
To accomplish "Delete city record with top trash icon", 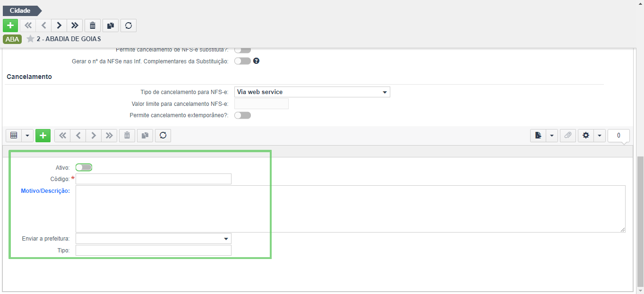I will pyautogui.click(x=93, y=26).
